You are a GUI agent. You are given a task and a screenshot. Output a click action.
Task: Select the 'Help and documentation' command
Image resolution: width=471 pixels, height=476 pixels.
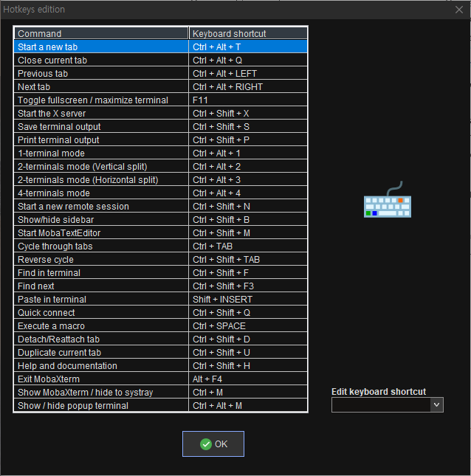coord(101,366)
